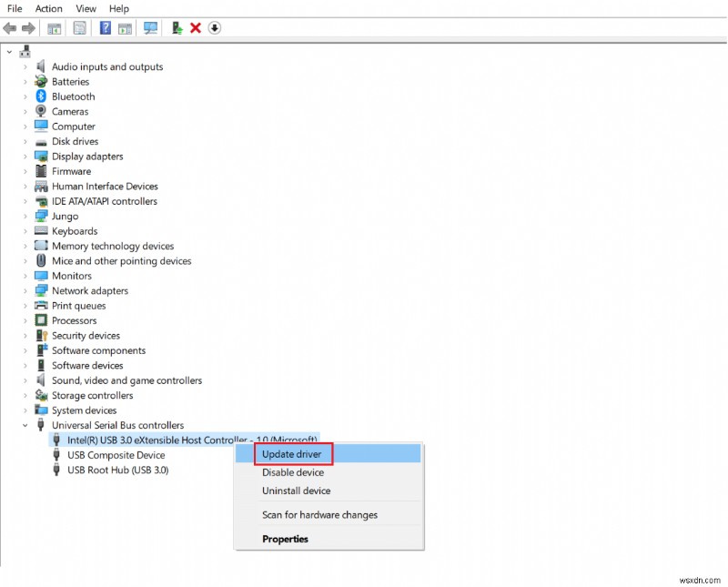
Task: Select Update driver in the context menu
Action: [x=292, y=454]
